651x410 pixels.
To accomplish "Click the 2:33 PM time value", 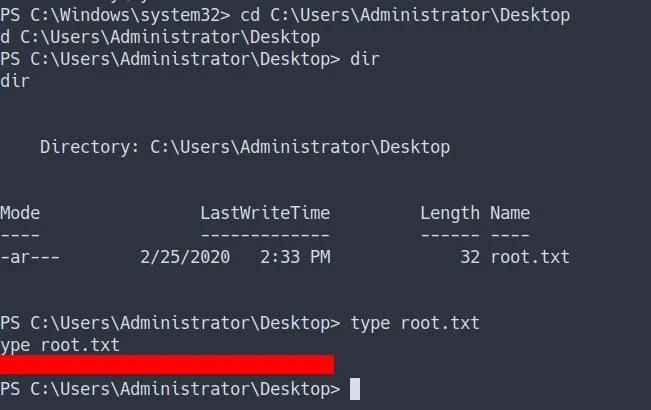I will [x=295, y=257].
